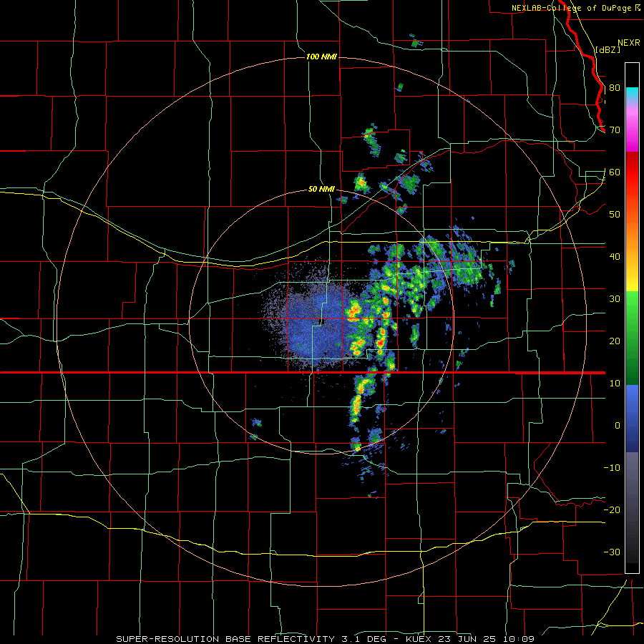644x644 pixels.
Task: Click the 80 value on the dBZ scale
Action: tap(615, 88)
